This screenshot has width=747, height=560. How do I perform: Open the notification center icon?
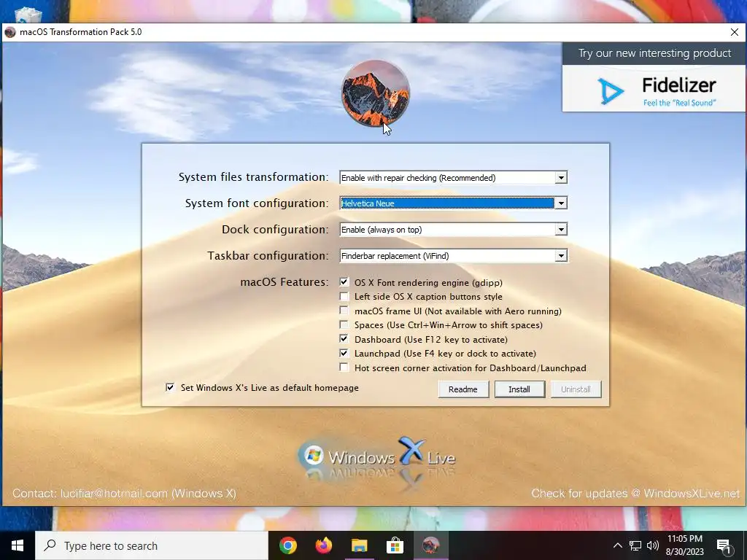724,546
